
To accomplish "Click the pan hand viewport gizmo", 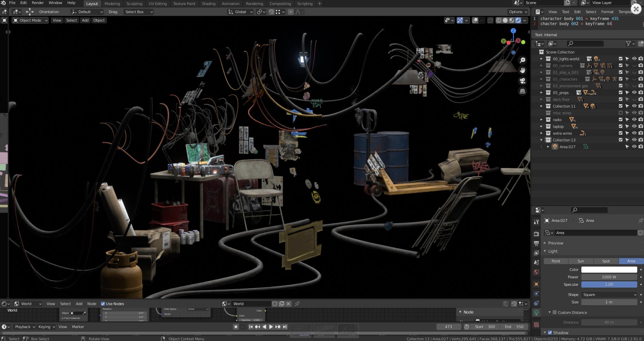I will pyautogui.click(x=522, y=71).
